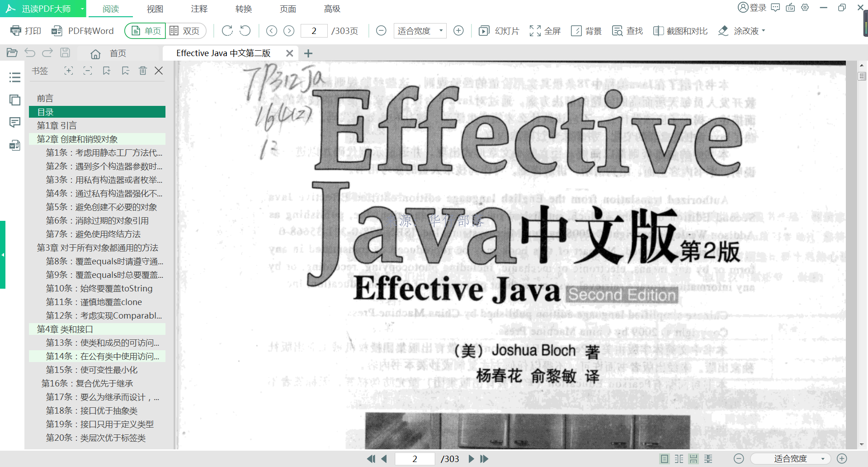Select the Effective Java 中文第二版 document tab
The width and height of the screenshot is (868, 467).
[x=223, y=53]
